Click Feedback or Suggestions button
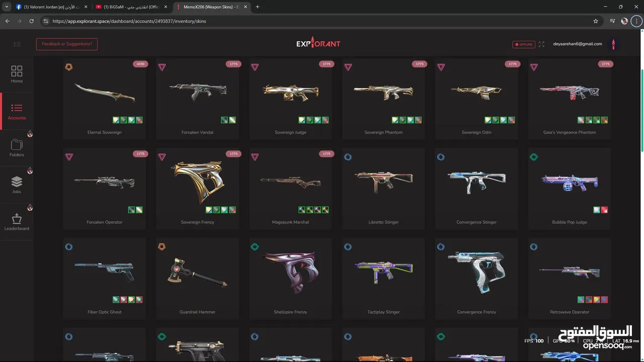Image resolution: width=644 pixels, height=362 pixels. click(67, 44)
